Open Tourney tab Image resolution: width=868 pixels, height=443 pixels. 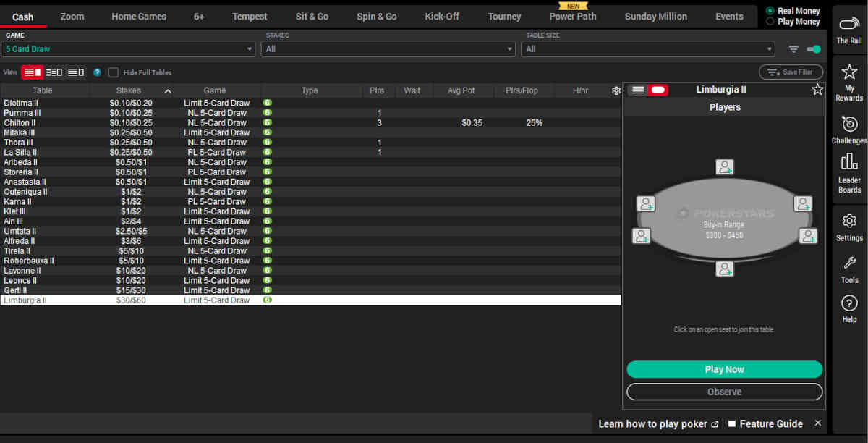coord(505,17)
